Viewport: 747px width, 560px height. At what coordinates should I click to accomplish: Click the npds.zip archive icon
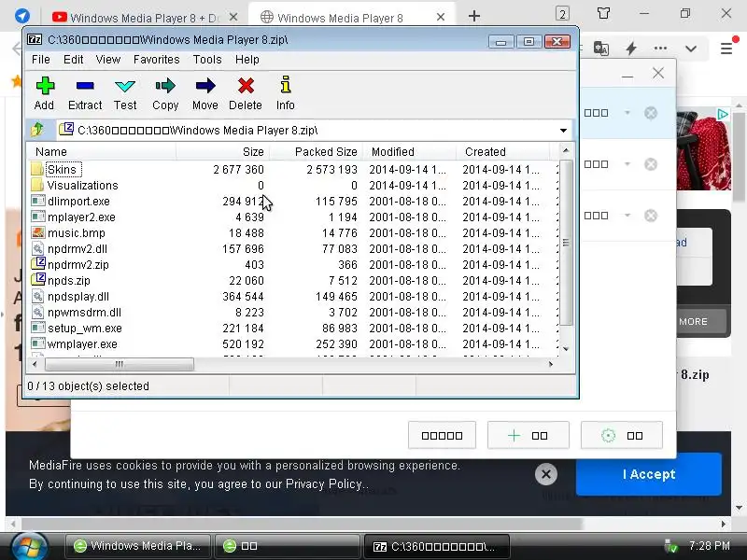(x=37, y=279)
